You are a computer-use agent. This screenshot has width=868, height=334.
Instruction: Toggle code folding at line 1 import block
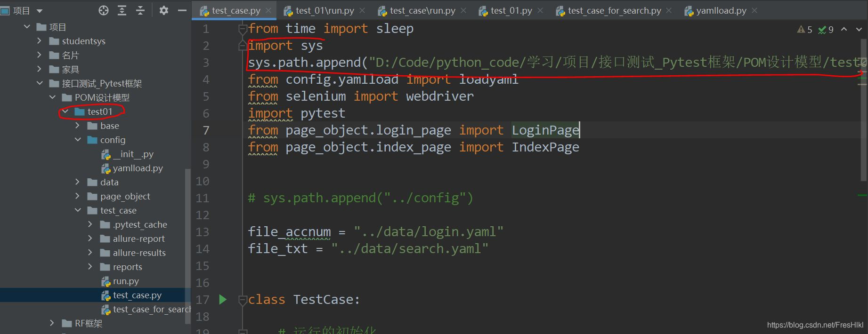(x=243, y=30)
